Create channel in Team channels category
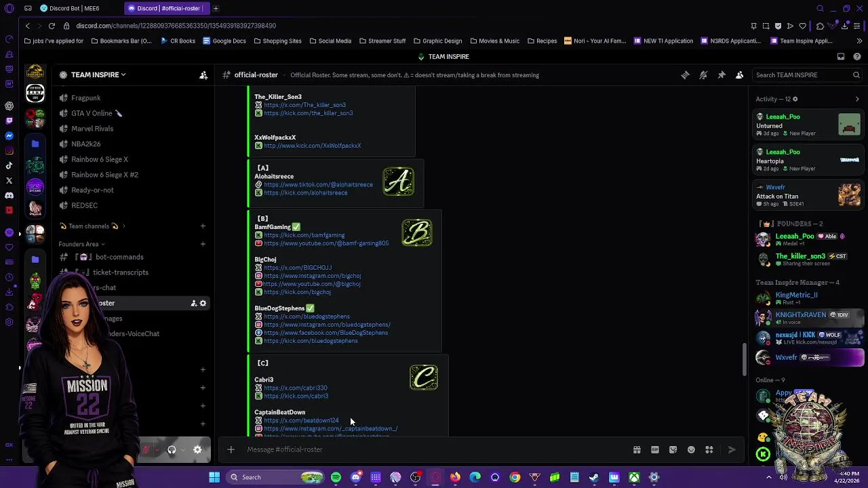 (x=203, y=226)
